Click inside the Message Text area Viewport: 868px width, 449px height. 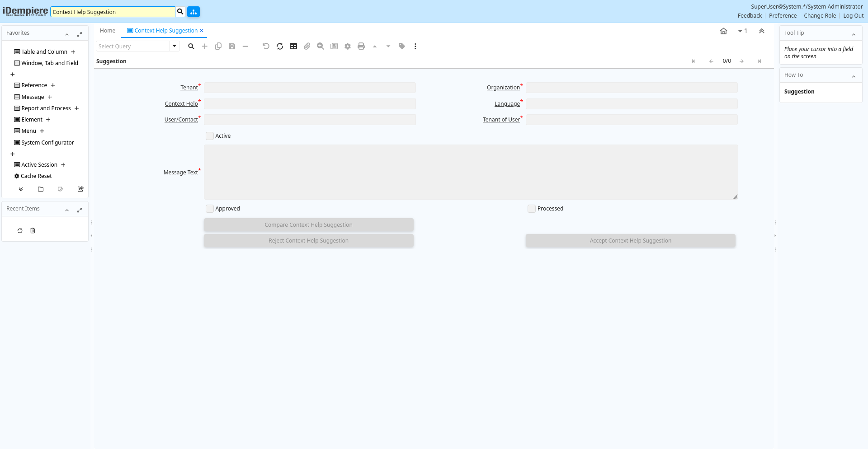click(x=471, y=172)
